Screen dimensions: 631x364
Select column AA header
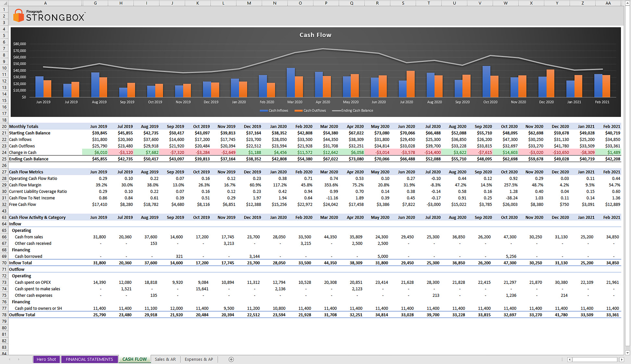point(608,3)
